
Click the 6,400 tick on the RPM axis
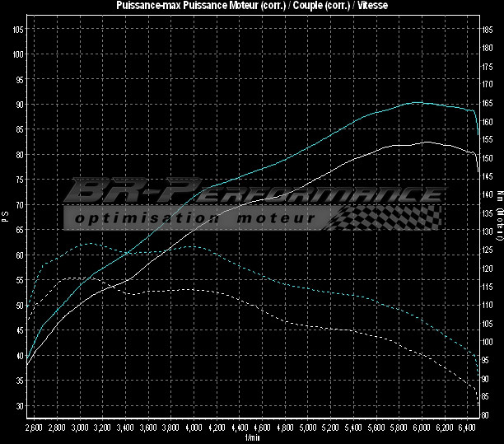466,428
